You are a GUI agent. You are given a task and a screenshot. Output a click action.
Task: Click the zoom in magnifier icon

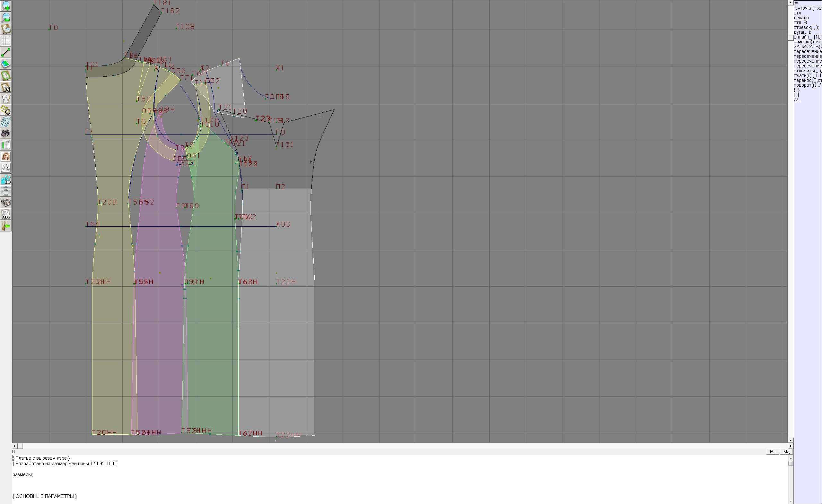[6, 6]
